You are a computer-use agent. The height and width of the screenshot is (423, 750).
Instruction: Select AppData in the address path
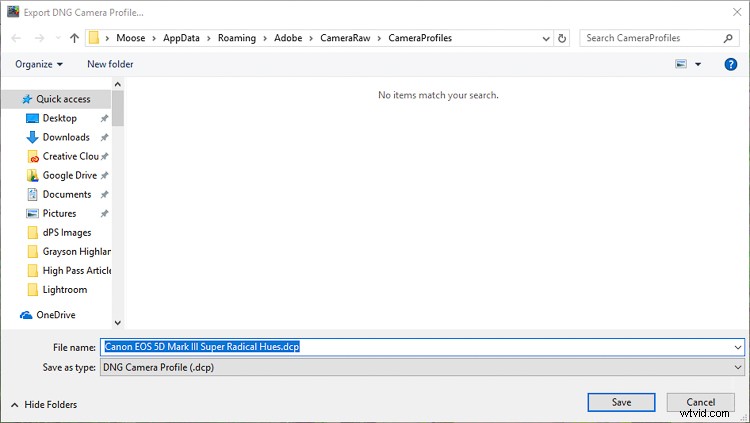(x=181, y=38)
